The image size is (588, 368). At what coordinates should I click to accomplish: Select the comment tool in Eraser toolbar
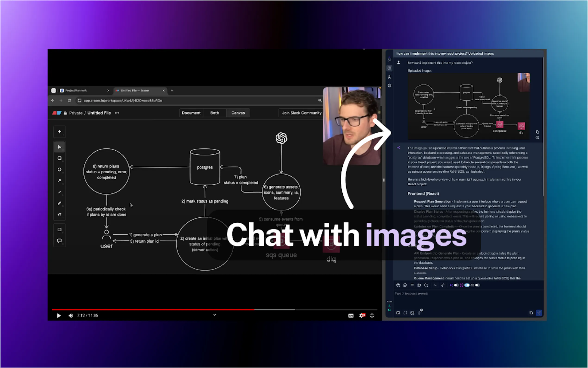point(59,241)
